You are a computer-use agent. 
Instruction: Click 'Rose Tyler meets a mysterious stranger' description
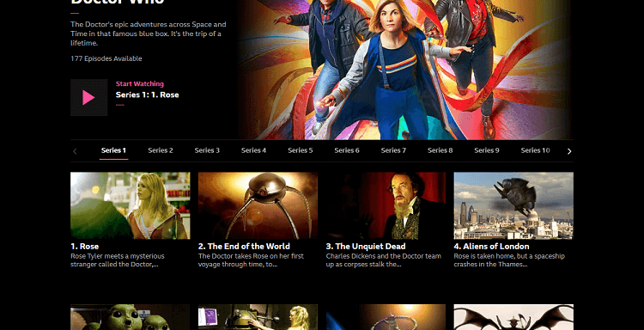117,260
